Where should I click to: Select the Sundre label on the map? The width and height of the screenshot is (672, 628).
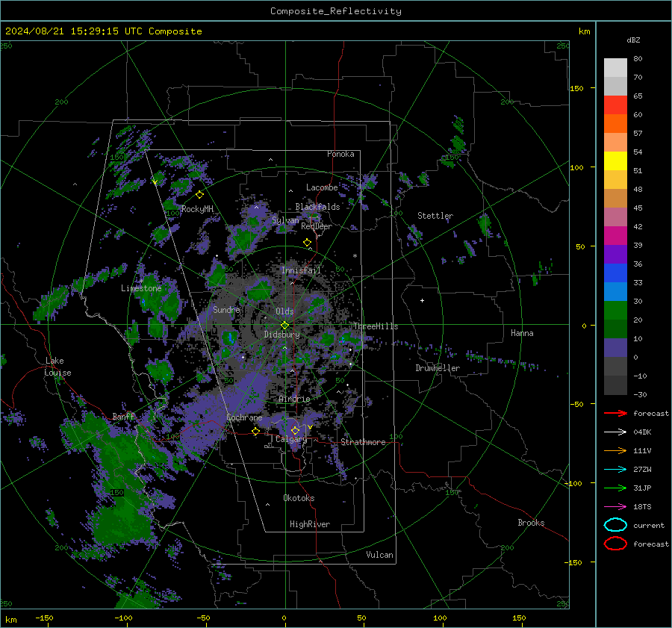click(x=226, y=309)
